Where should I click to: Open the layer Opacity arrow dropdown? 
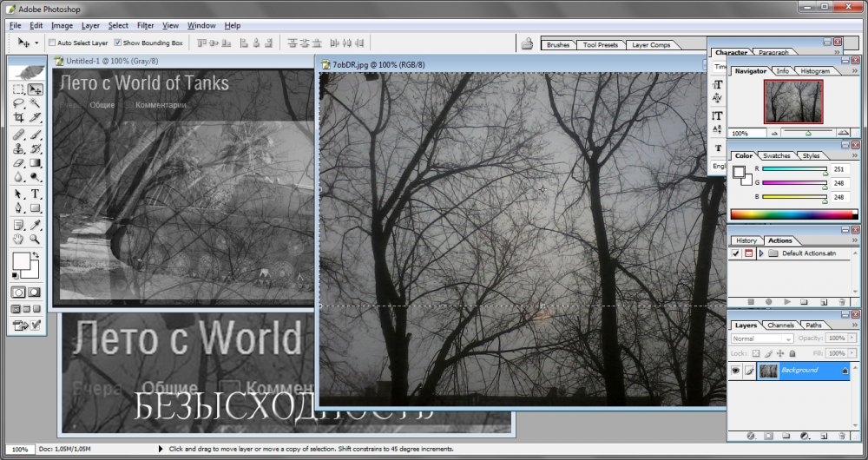[852, 338]
